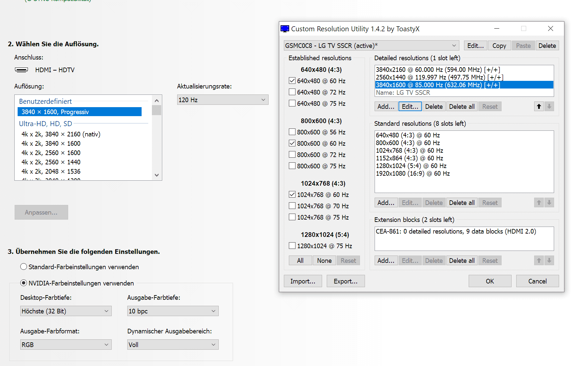Check the 1024x768 @ 70 Hz checkbox
The height and width of the screenshot is (366, 588).
click(x=292, y=206)
